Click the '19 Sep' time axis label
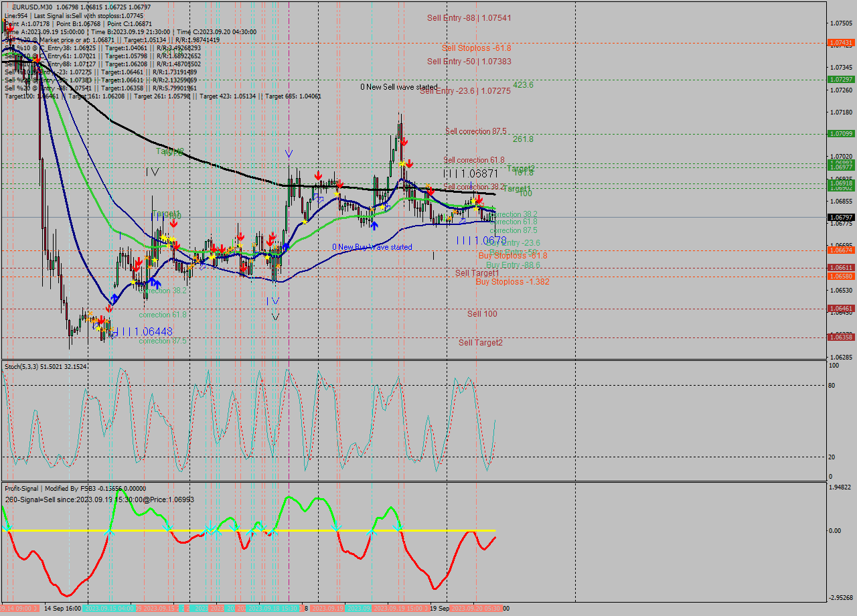Image resolution: width=857 pixels, height=616 pixels. pos(440,609)
